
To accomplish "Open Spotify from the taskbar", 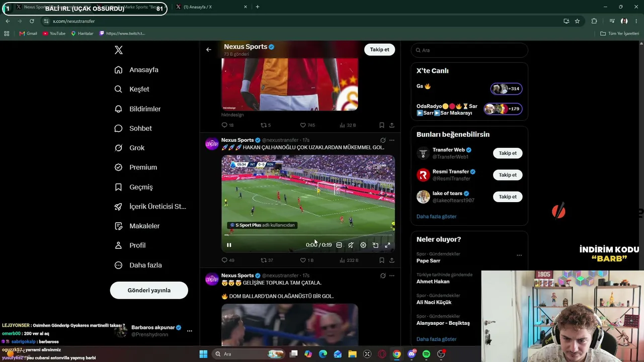I will [426, 354].
